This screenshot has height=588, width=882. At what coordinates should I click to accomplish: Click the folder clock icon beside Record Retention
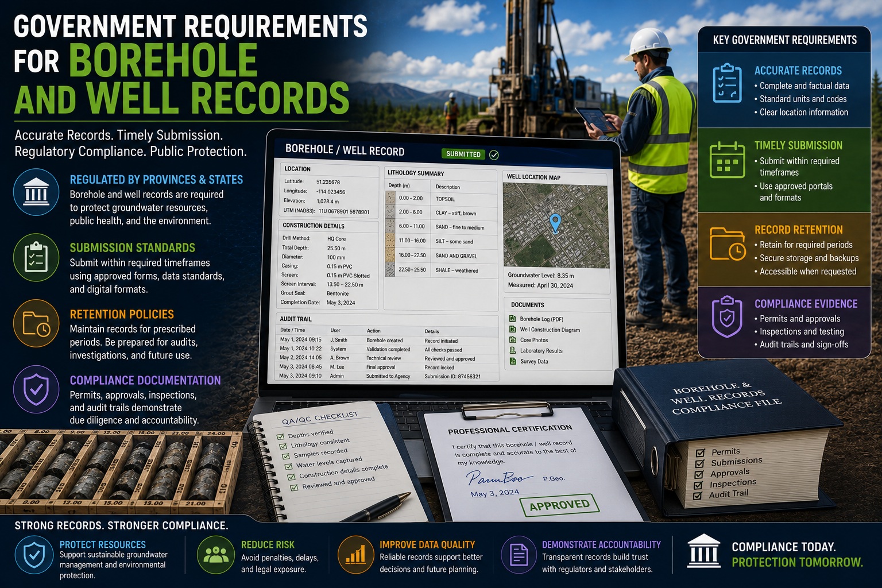[727, 243]
